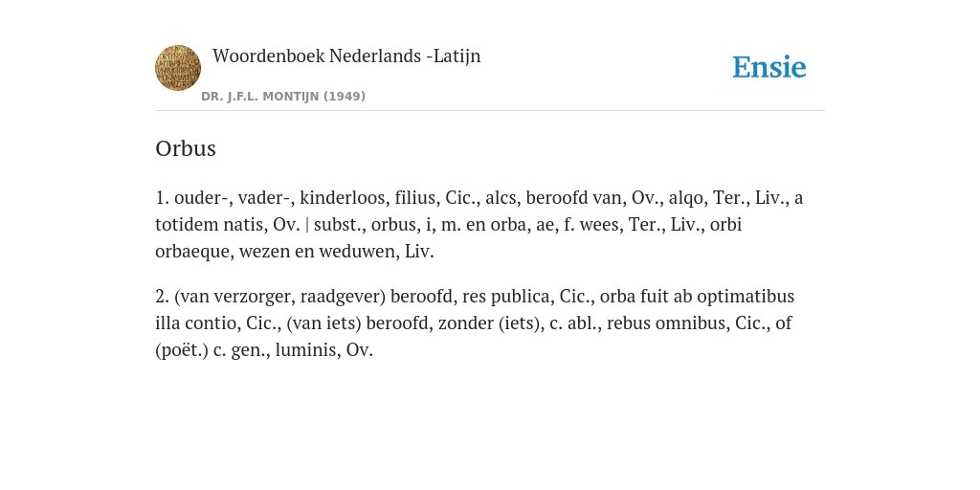Click the word kinderloos in definition 1
The width and height of the screenshot is (980, 490).
tap(345, 197)
